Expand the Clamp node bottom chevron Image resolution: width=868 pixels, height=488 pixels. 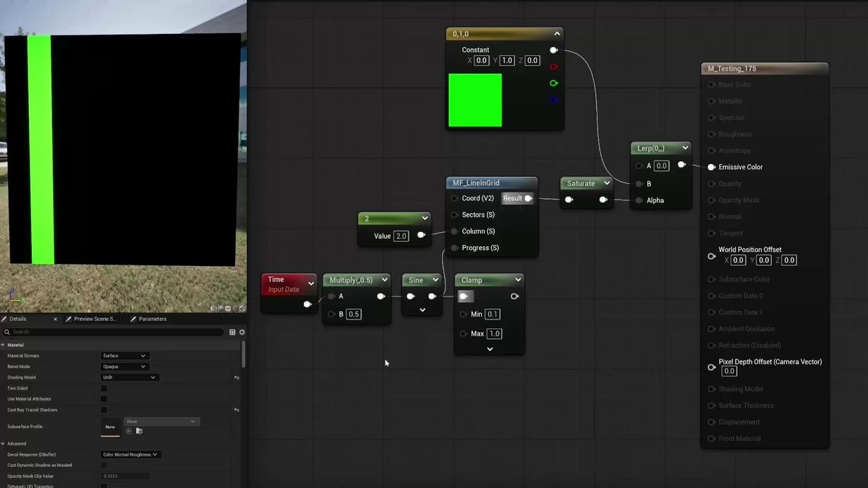click(490, 349)
